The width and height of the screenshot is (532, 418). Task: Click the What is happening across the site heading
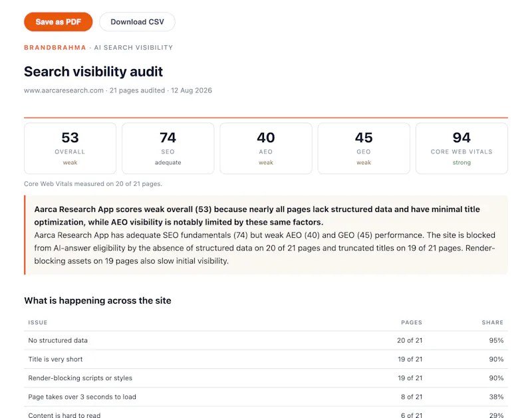click(x=98, y=300)
